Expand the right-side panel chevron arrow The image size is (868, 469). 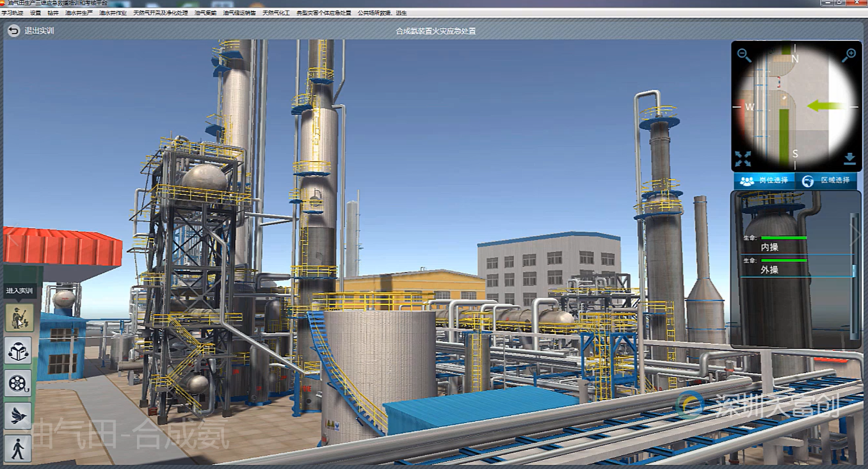point(857,235)
